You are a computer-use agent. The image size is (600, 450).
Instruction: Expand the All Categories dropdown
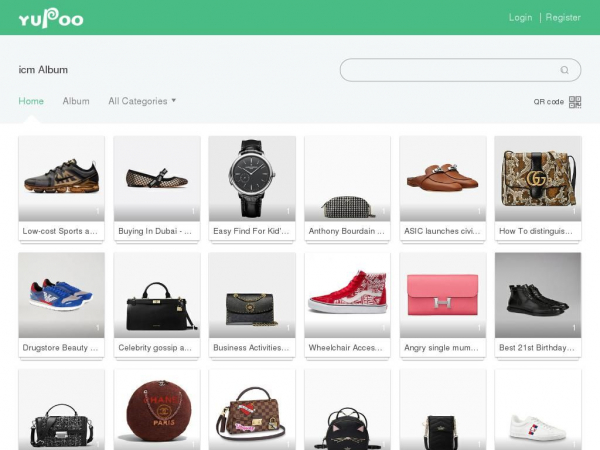tap(142, 101)
